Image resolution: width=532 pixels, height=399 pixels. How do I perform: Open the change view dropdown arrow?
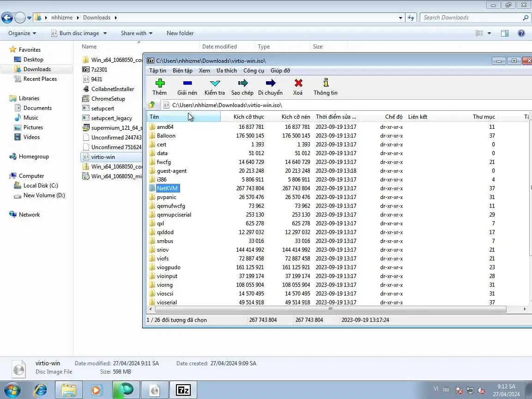[x=489, y=33]
